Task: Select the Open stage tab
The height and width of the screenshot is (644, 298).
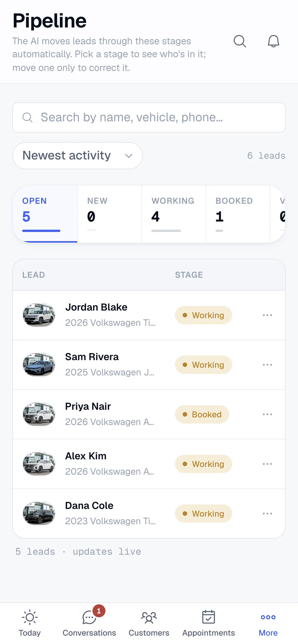Action: (45, 214)
